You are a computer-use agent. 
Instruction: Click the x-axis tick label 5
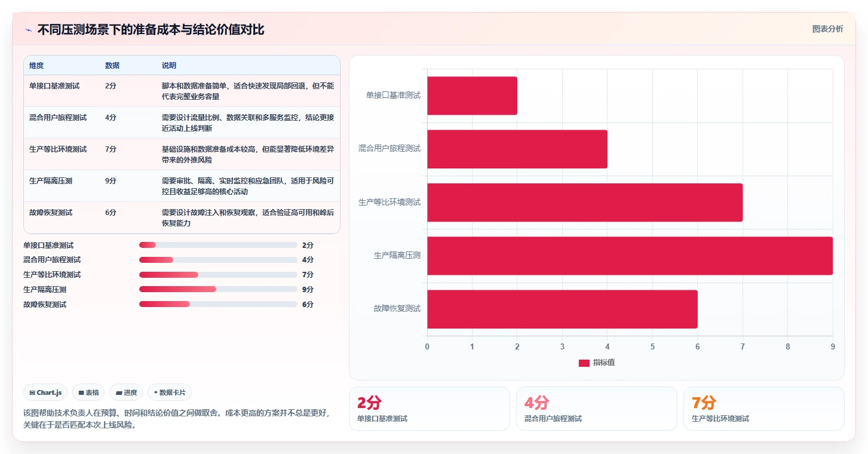[652, 346]
